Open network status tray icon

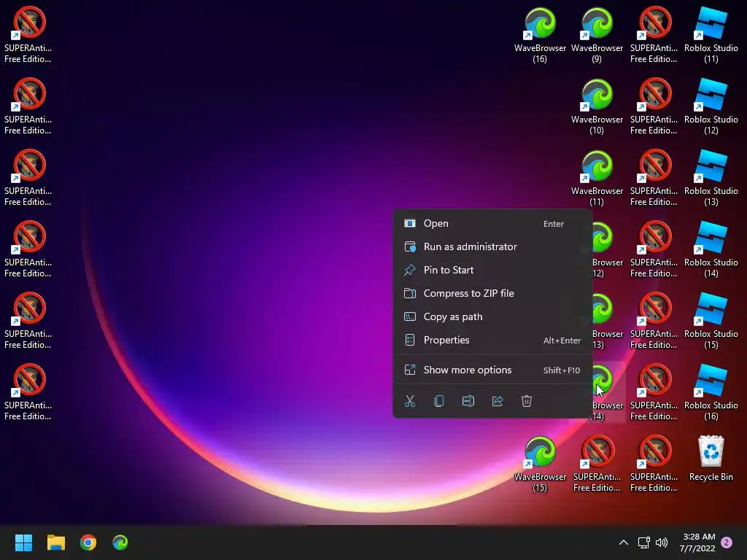click(x=643, y=542)
